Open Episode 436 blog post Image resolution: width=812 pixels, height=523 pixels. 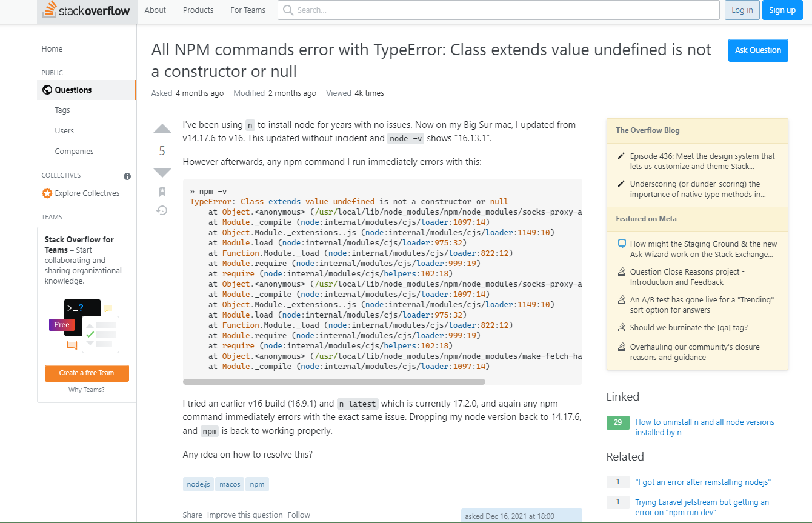point(702,161)
